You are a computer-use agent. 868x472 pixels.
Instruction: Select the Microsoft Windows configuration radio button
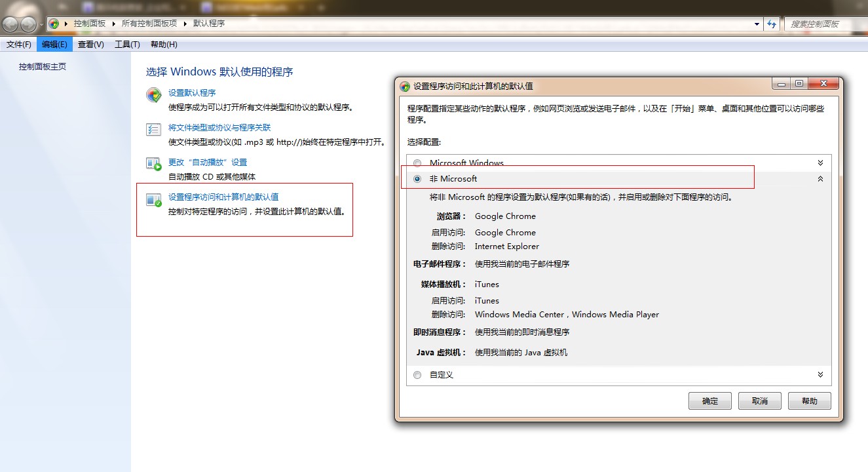pos(417,163)
